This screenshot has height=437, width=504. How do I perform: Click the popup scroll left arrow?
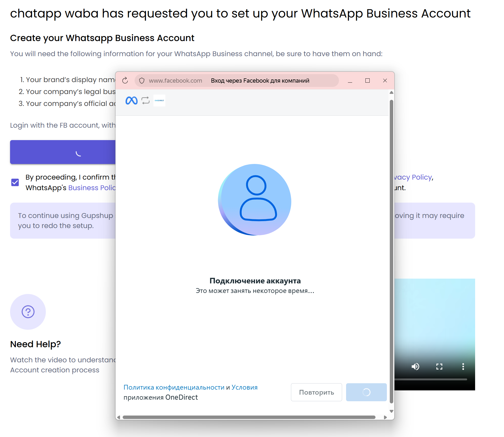[118, 417]
